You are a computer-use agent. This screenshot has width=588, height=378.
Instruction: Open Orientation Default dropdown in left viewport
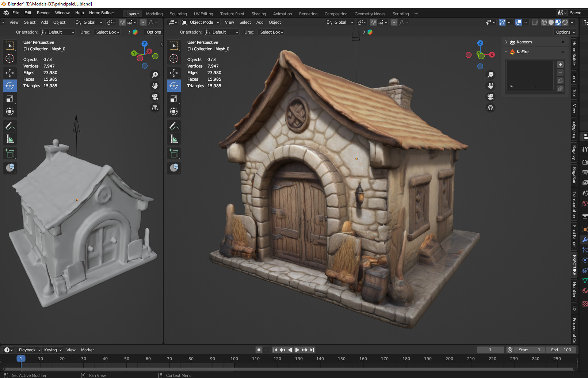click(58, 32)
